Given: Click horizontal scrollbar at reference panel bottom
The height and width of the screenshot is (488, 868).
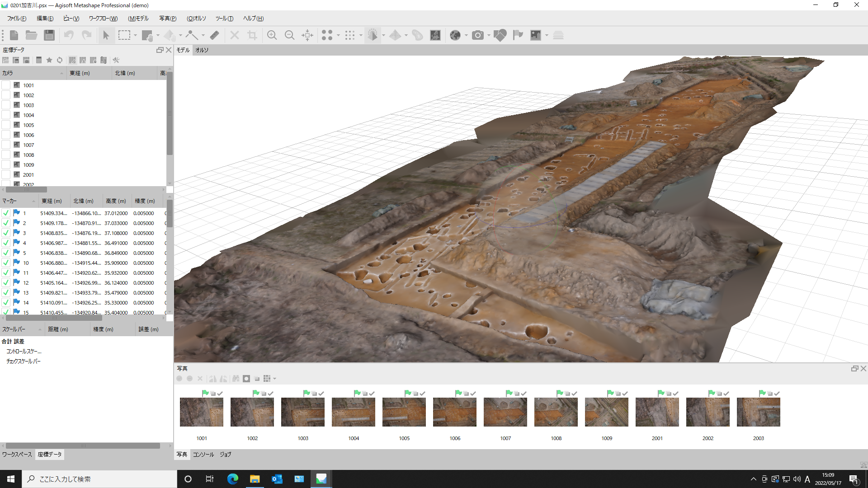Looking at the screenshot, I should 83,446.
